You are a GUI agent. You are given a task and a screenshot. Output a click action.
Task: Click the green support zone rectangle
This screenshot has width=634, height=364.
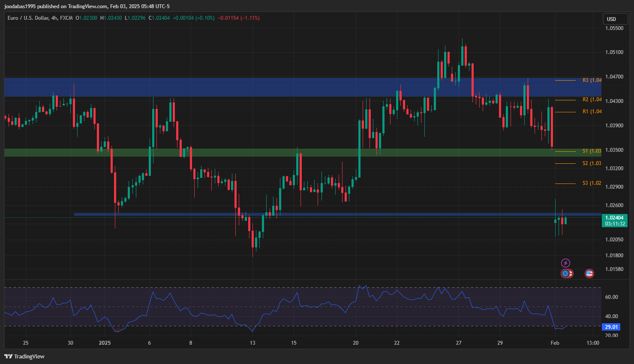(x=257, y=153)
